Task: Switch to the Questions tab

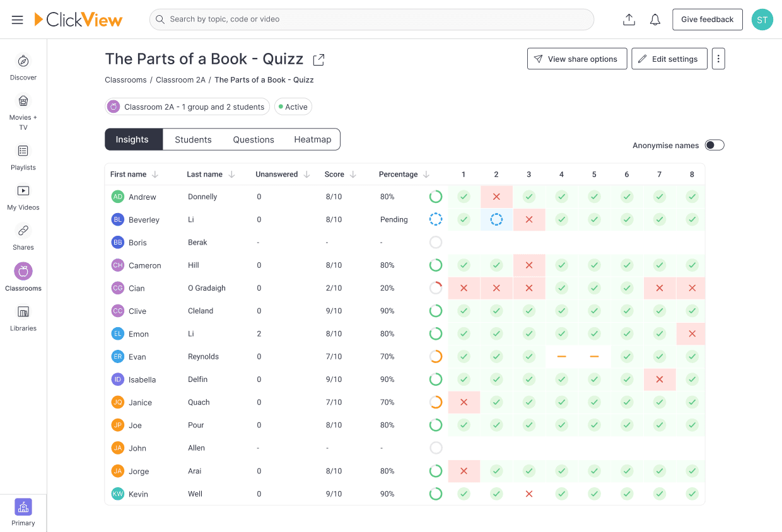Action: (254, 140)
